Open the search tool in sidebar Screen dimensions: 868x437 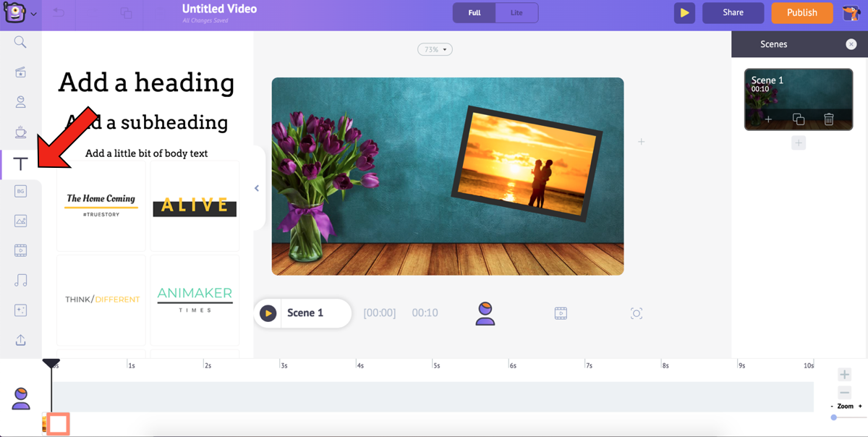[20, 43]
